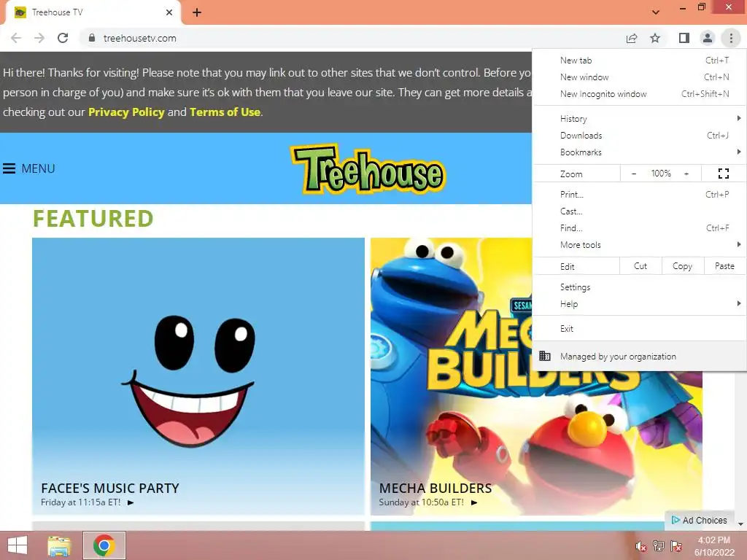Viewport: 747px width, 560px height.
Task: Click Paste in Edit row
Action: click(724, 266)
